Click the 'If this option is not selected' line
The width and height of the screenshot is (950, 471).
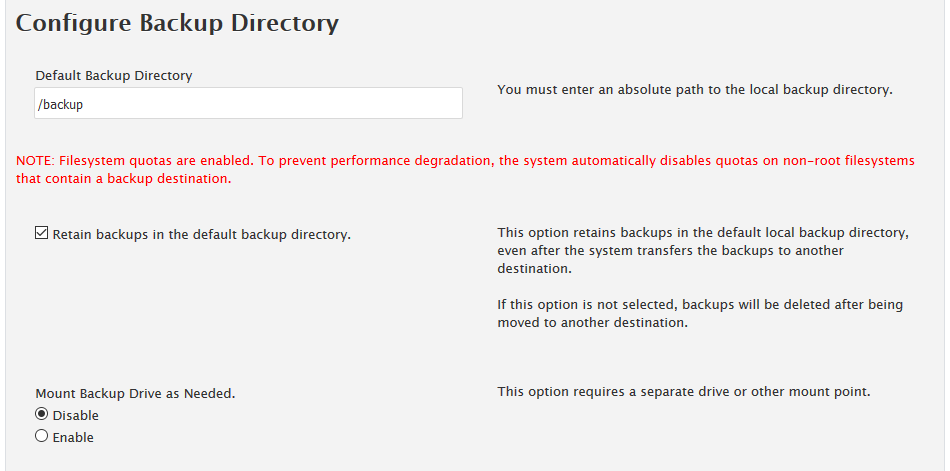click(x=700, y=305)
